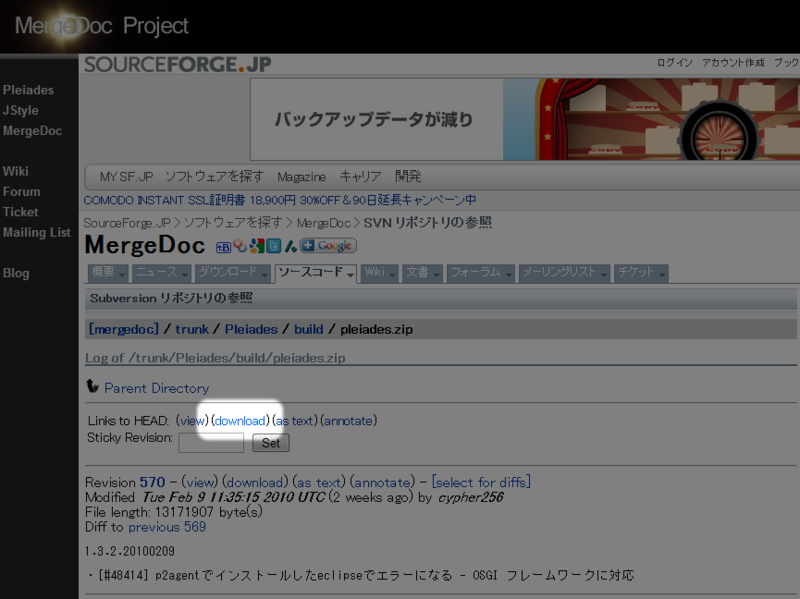Open the 概要 tab dropdown arrow
Screen dimensions: 800x599
click(x=122, y=276)
